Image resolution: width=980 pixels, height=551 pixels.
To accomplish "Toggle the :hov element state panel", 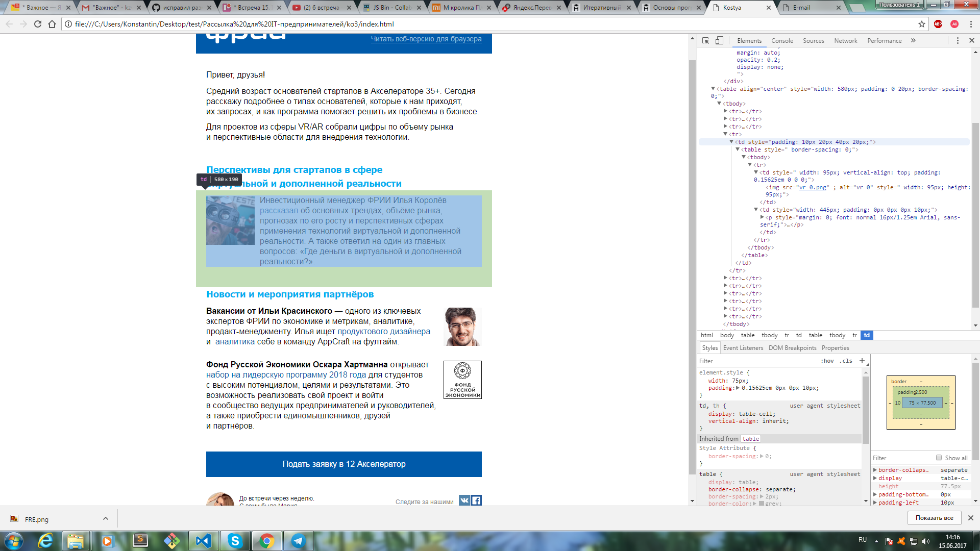I will click(x=827, y=361).
